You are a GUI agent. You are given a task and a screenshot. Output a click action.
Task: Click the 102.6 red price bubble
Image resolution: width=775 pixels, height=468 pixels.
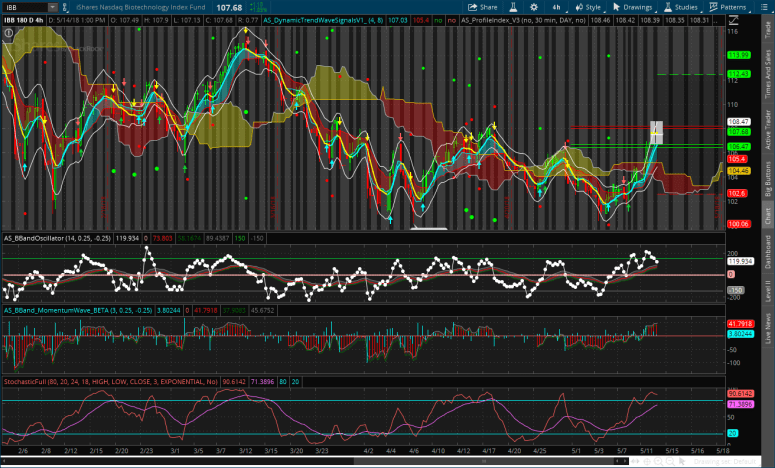pyautogui.click(x=737, y=193)
